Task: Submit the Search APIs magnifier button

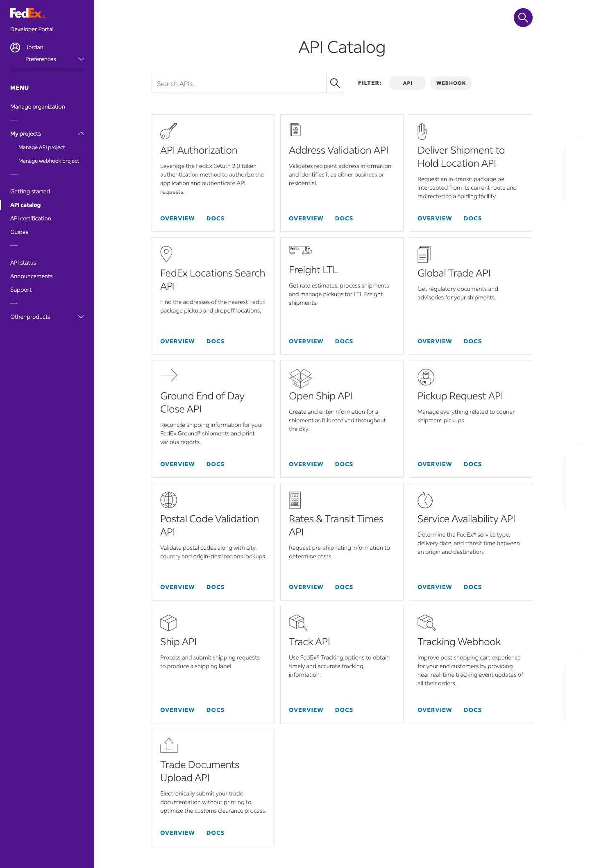Action: pos(335,83)
